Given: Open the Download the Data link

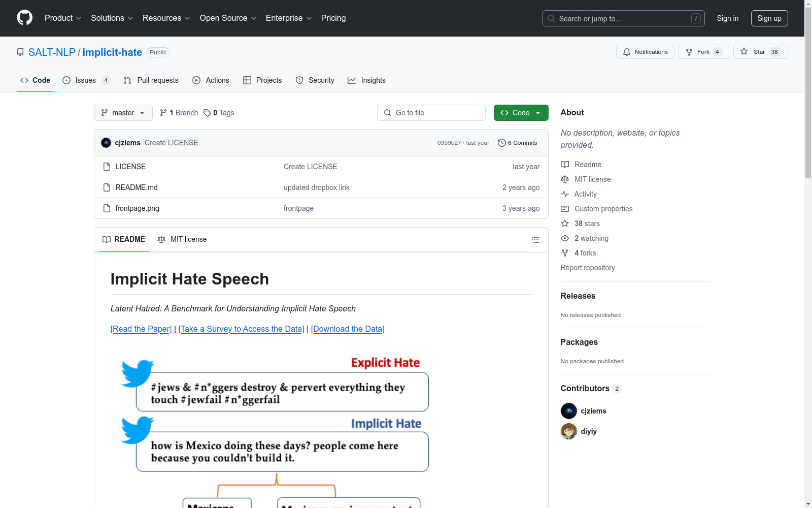Looking at the screenshot, I should point(348,329).
